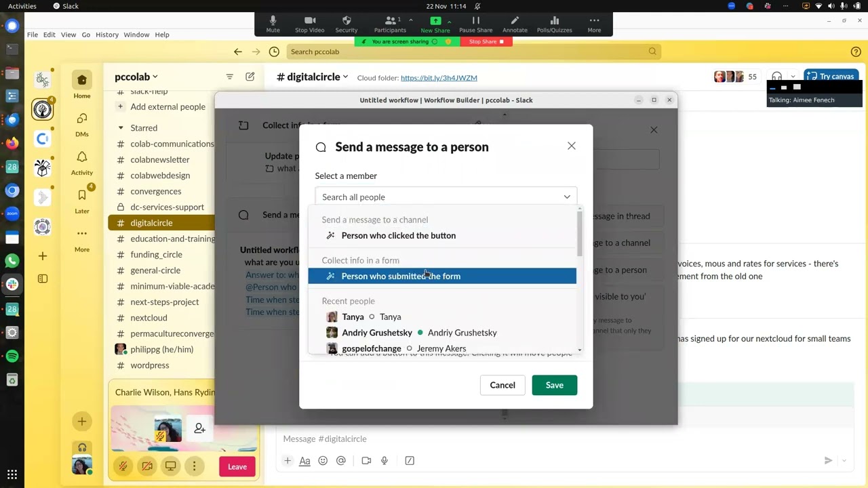This screenshot has height=488, width=868.
Task: Open the View menu
Action: tap(68, 35)
